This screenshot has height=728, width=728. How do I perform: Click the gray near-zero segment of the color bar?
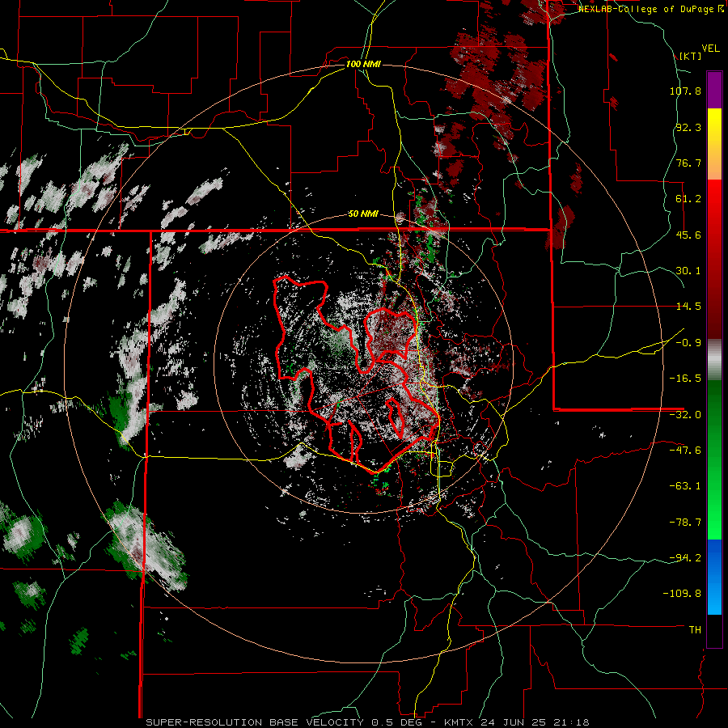point(714,360)
